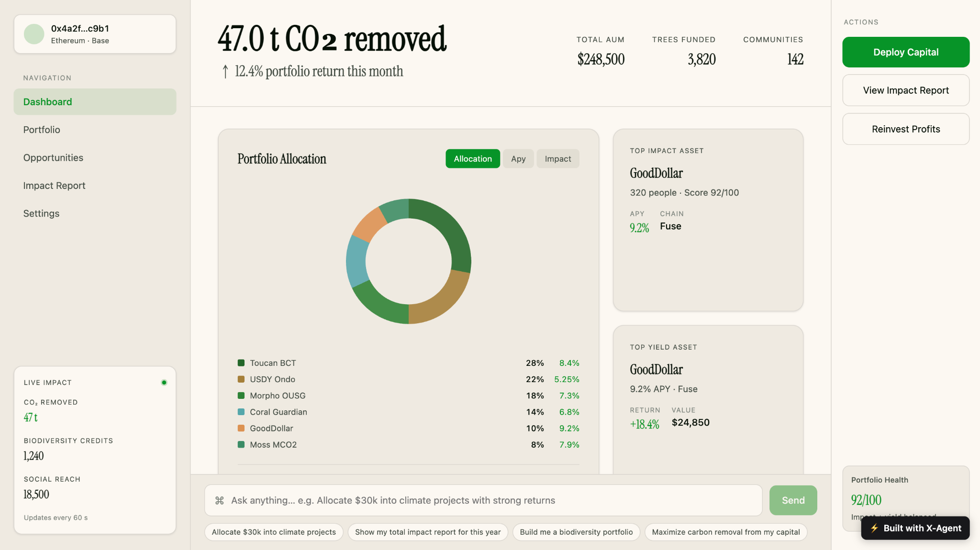Image resolution: width=980 pixels, height=550 pixels.
Task: Click GoodDollar title in Top Yield Asset
Action: coord(656,370)
